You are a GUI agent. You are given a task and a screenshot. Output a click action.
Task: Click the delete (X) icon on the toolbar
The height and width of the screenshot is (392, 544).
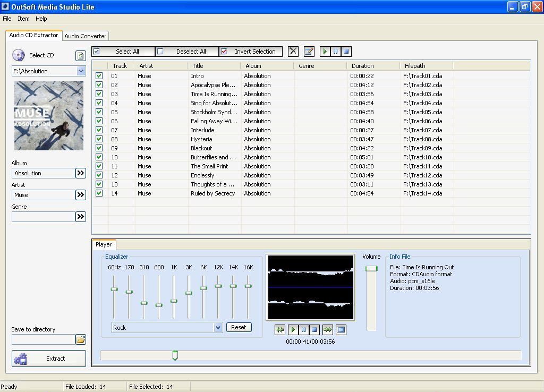tap(293, 52)
